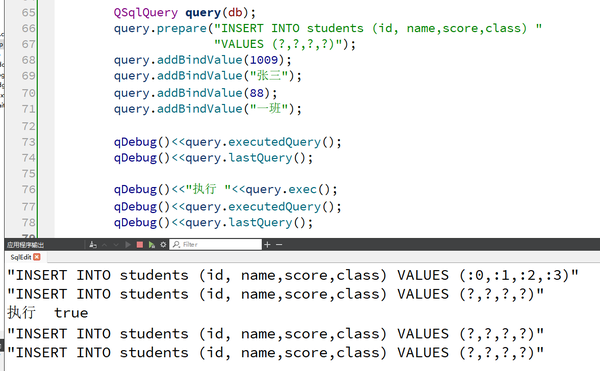
Task: Click first output line with :0,:1,:2,:3 values
Action: coord(293,275)
